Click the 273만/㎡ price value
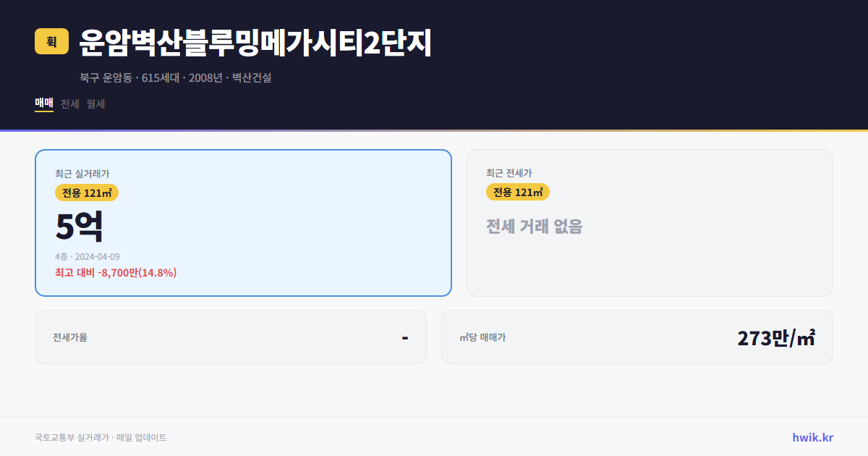The height and width of the screenshot is (456, 868). pos(775,337)
